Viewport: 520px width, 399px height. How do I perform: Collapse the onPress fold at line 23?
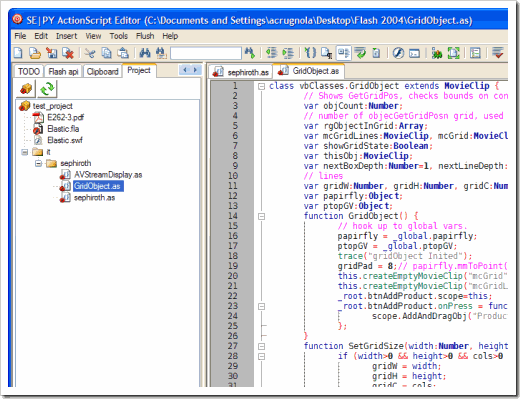click(x=262, y=306)
